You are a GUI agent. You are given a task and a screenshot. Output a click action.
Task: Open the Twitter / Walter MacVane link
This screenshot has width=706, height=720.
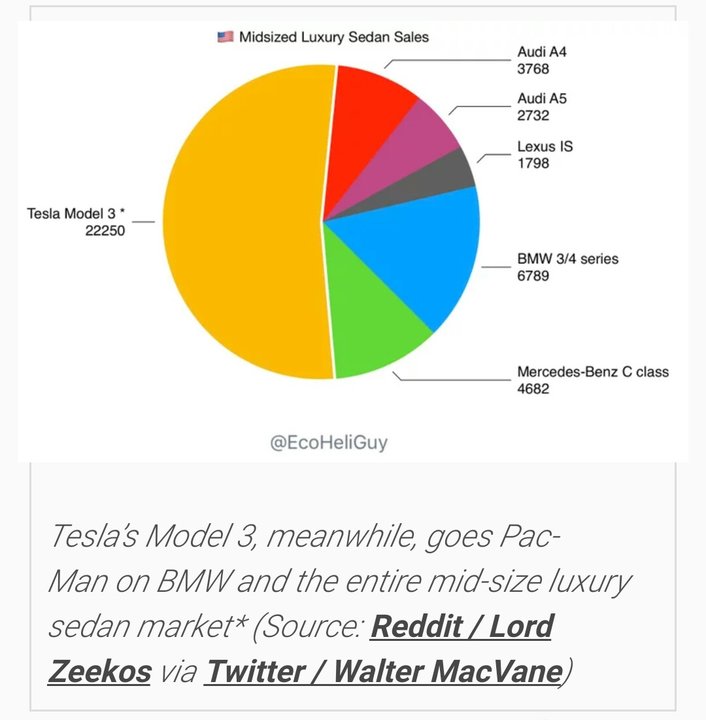[x=383, y=671]
